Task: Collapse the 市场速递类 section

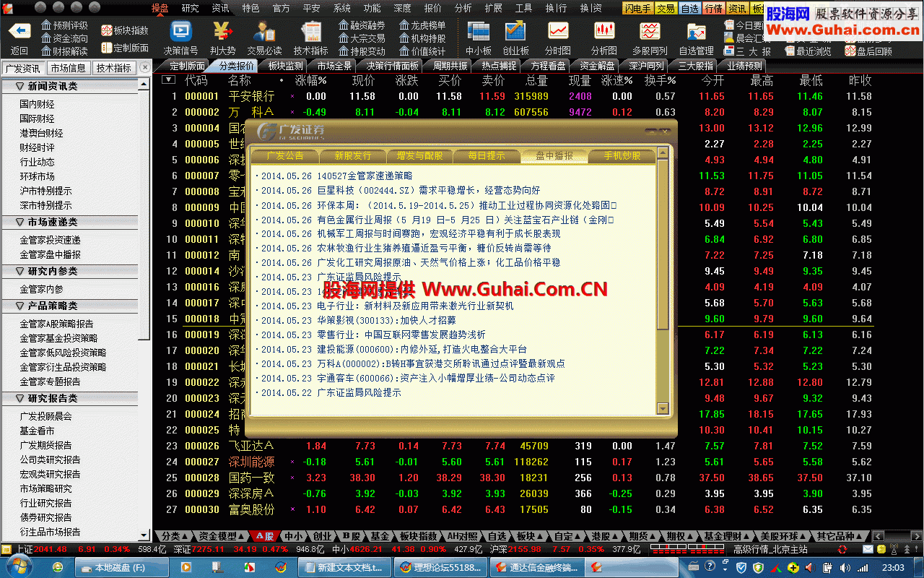Action: point(19,222)
